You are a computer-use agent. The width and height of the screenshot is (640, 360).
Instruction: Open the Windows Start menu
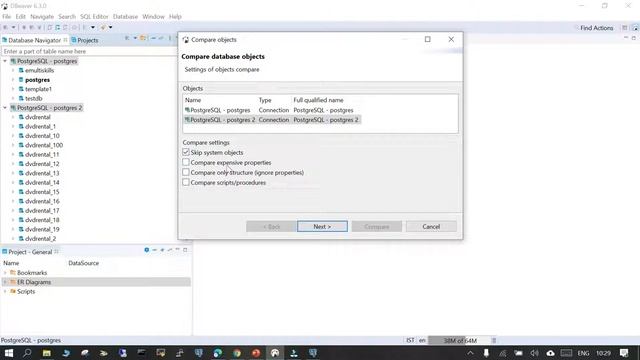pos(9,353)
